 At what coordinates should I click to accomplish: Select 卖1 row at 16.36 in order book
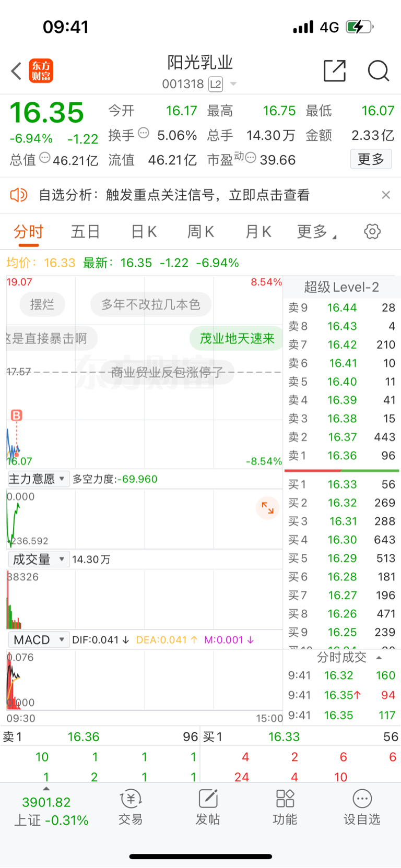[x=341, y=456]
